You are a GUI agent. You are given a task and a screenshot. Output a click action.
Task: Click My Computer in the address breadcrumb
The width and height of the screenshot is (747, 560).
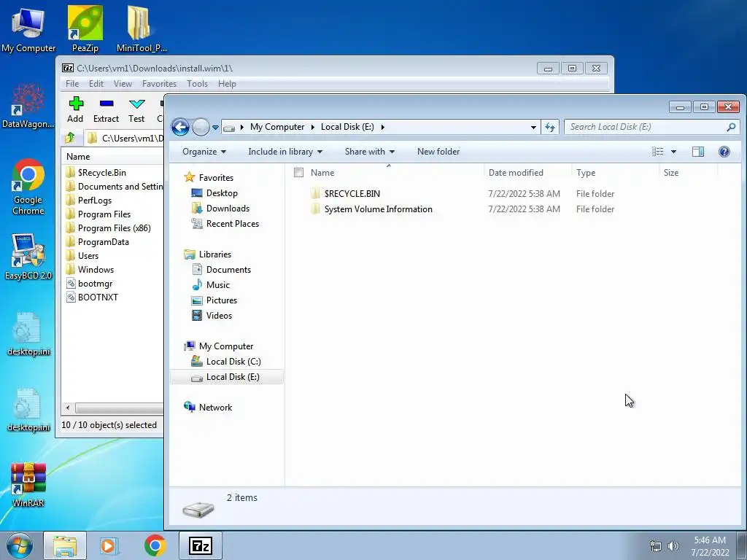click(277, 127)
